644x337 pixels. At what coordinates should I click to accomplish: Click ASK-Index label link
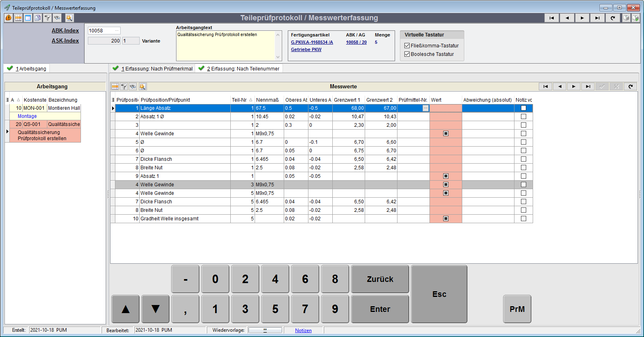pos(65,41)
